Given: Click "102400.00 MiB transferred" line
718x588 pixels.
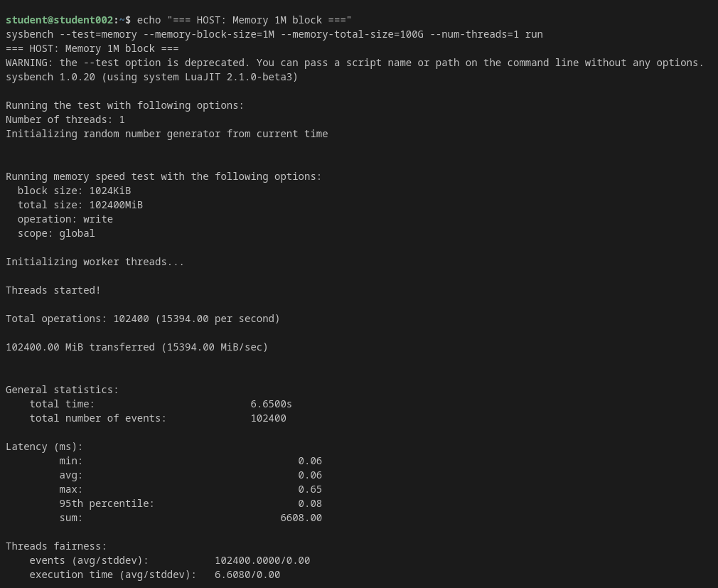Looking at the screenshot, I should click(x=136, y=347).
